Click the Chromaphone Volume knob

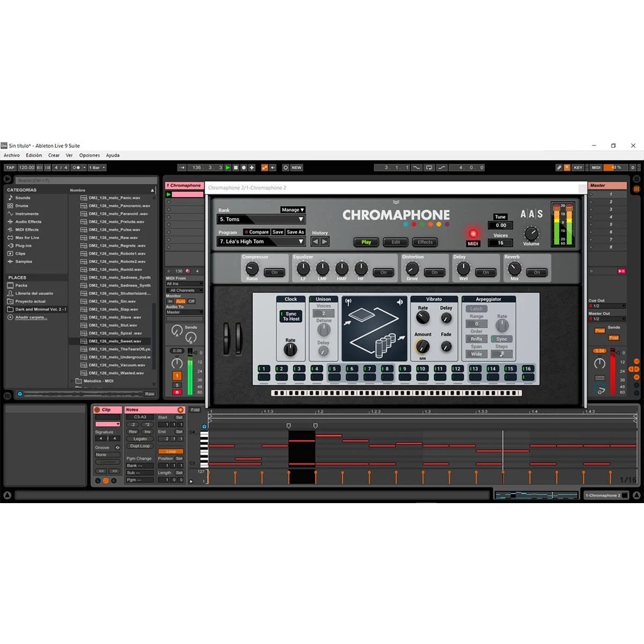point(531,234)
